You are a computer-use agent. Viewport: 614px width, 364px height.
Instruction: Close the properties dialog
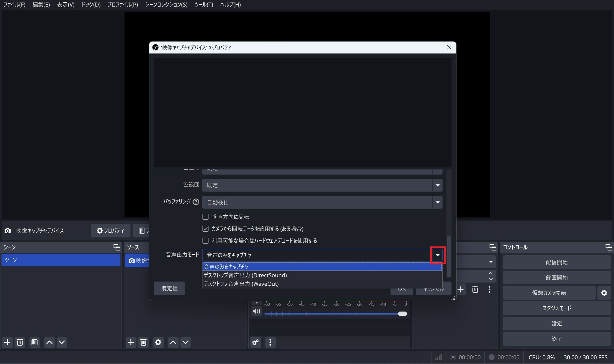[449, 47]
